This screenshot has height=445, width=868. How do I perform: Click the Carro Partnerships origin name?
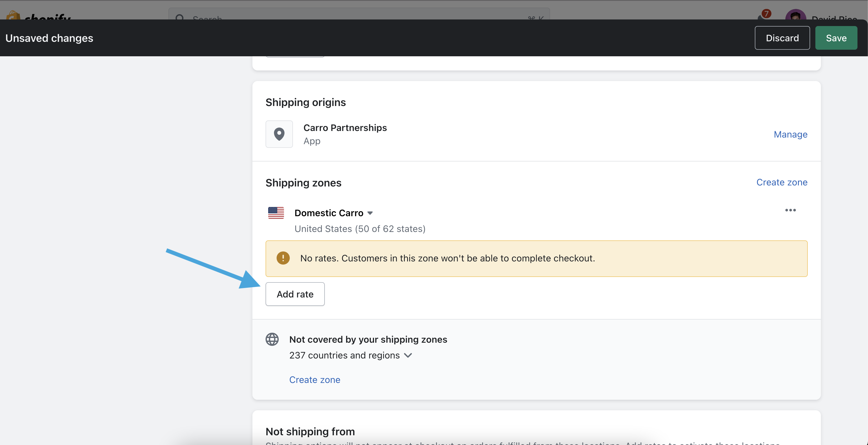point(345,128)
